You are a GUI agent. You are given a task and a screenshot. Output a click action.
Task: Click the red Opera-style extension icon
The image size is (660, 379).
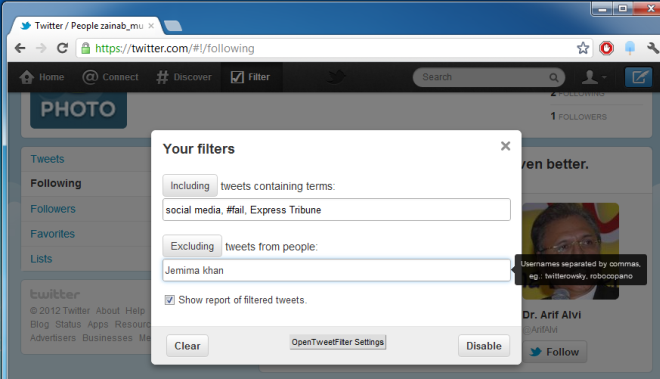click(x=606, y=48)
